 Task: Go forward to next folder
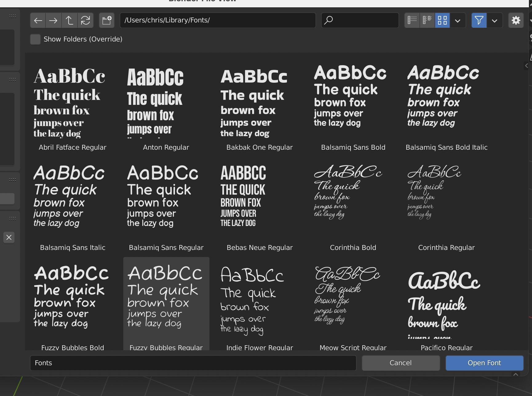point(54,21)
